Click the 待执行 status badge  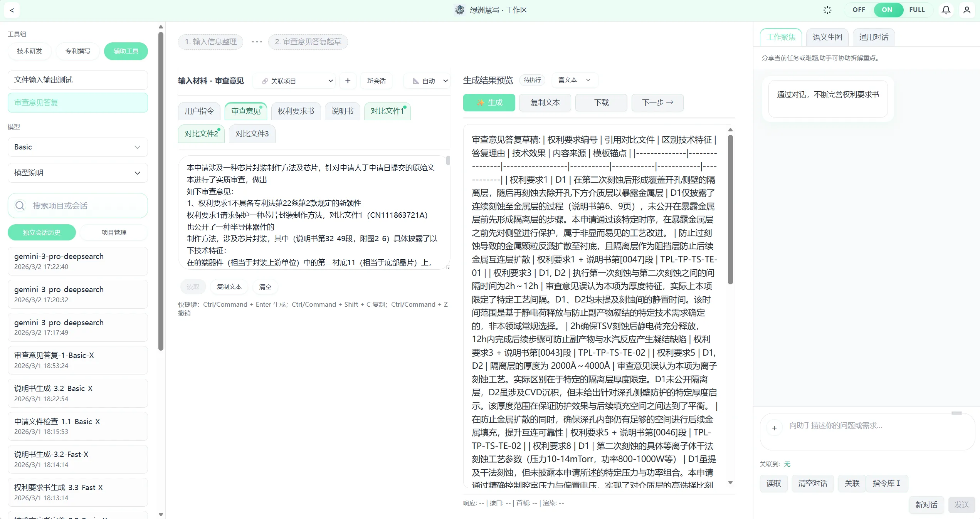click(x=532, y=80)
